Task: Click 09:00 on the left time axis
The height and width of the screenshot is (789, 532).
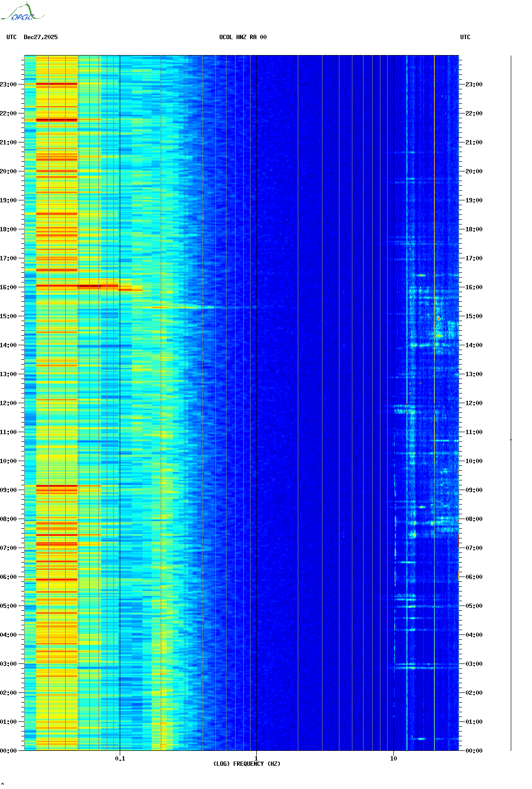Action: [x=8, y=490]
